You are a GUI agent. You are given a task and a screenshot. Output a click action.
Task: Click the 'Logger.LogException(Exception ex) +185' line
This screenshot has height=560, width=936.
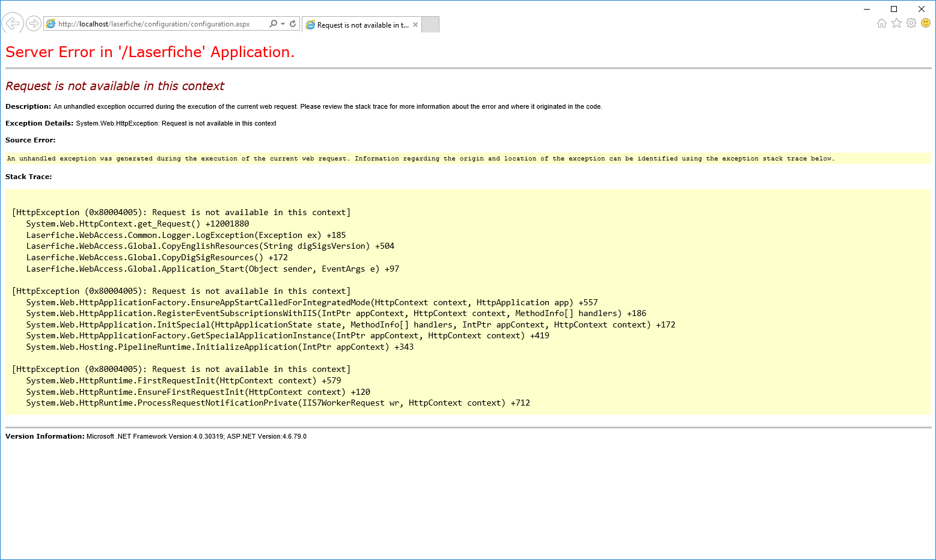[186, 235]
